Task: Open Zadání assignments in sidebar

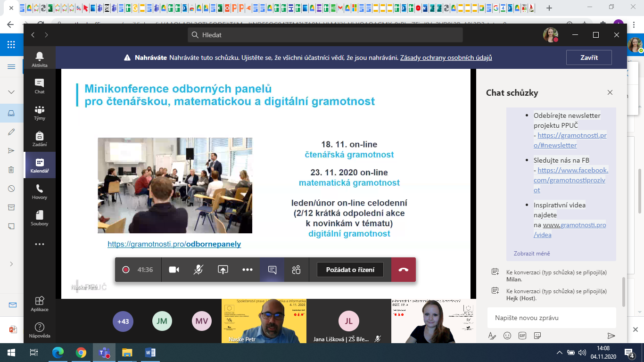Action: 40,139
